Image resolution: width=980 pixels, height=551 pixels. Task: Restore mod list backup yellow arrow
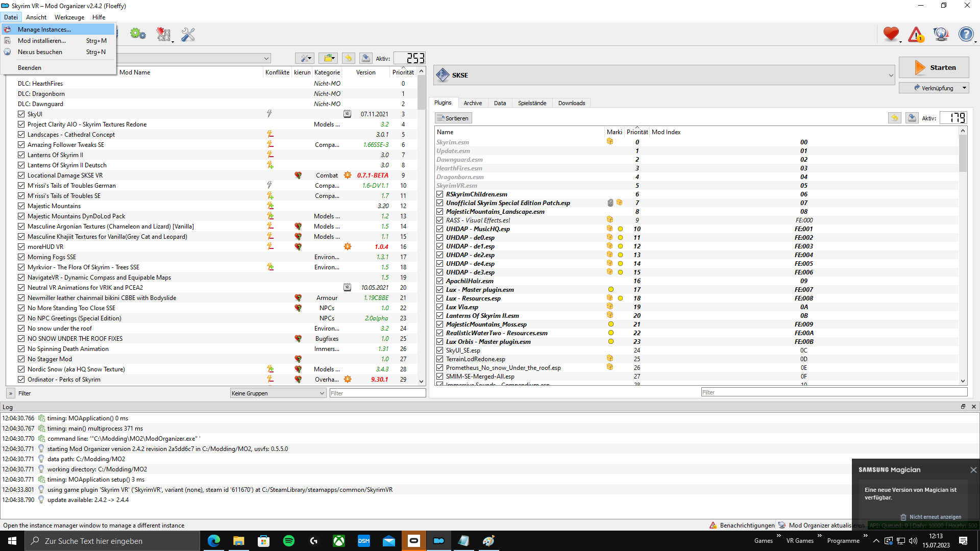[349, 58]
